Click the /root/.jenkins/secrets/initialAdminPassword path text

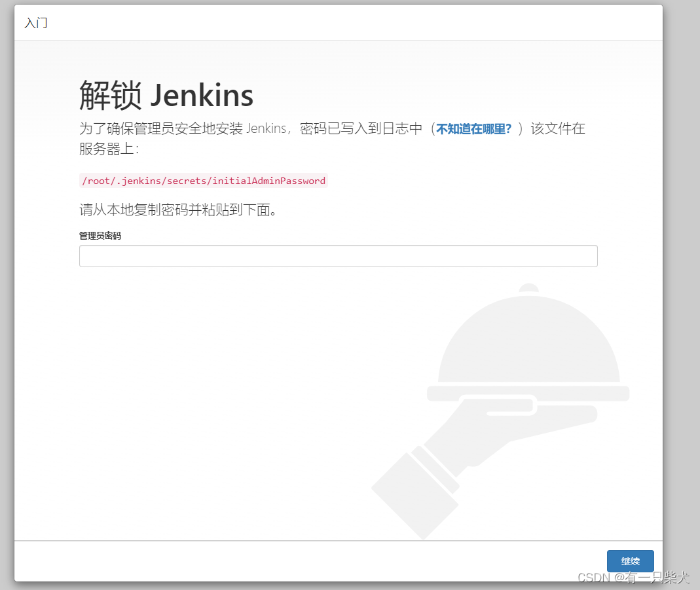pos(204,181)
